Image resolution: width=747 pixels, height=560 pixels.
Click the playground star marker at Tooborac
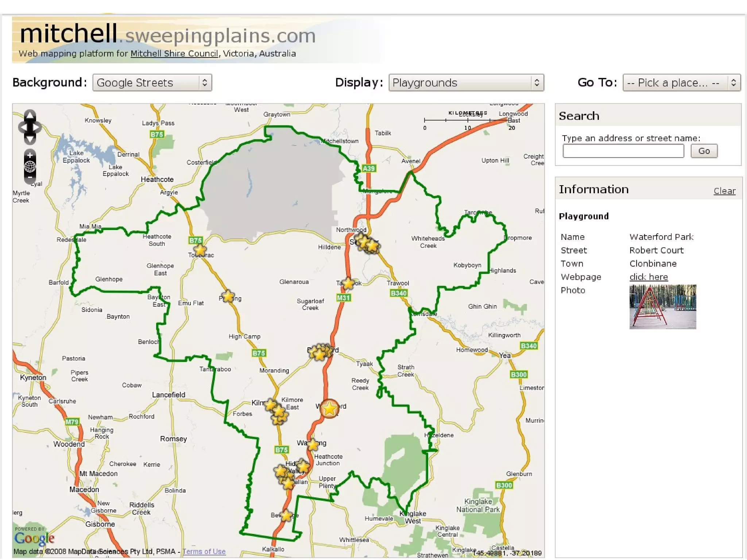tap(200, 250)
